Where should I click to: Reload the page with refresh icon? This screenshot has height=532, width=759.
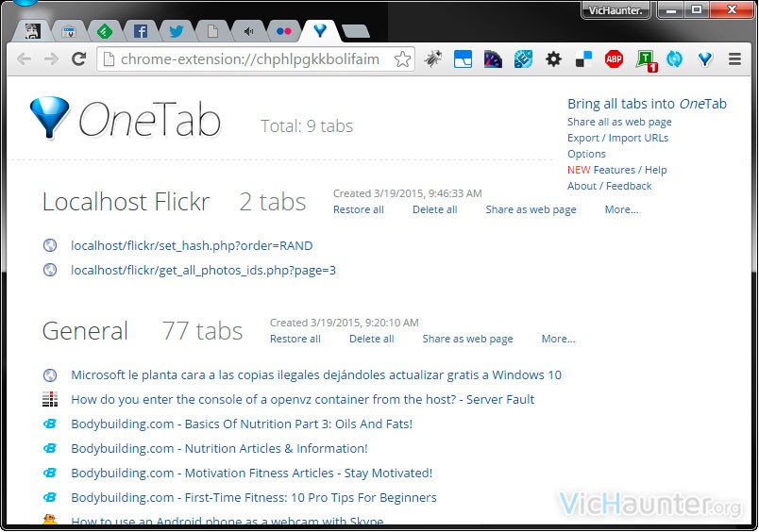pos(78,59)
